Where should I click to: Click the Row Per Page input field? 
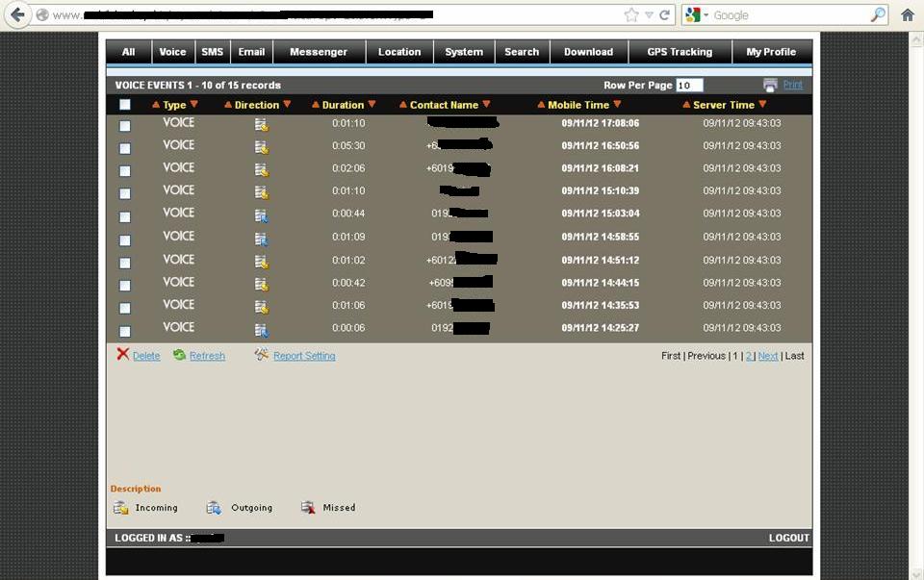(x=689, y=86)
